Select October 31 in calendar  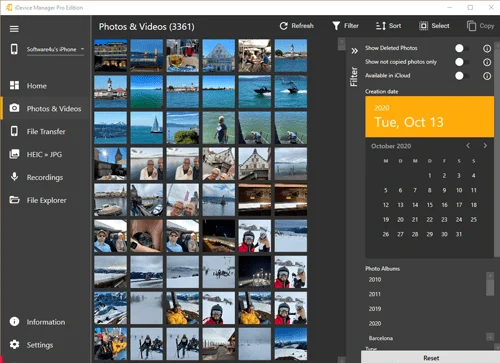point(459,234)
